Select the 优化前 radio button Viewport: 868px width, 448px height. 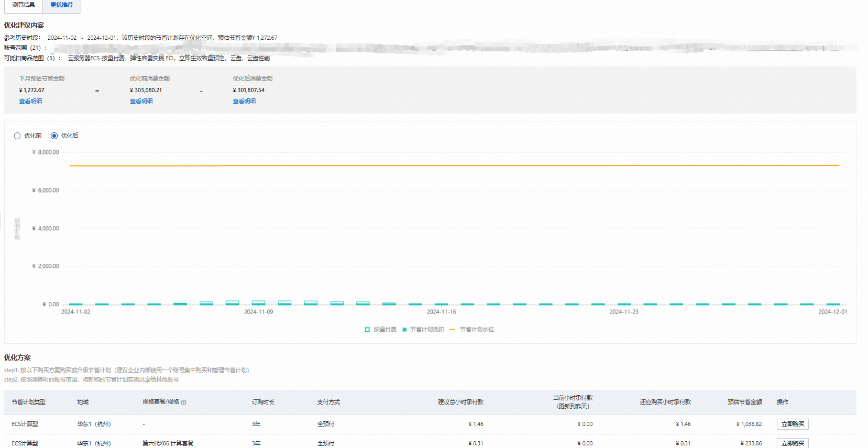click(x=17, y=136)
